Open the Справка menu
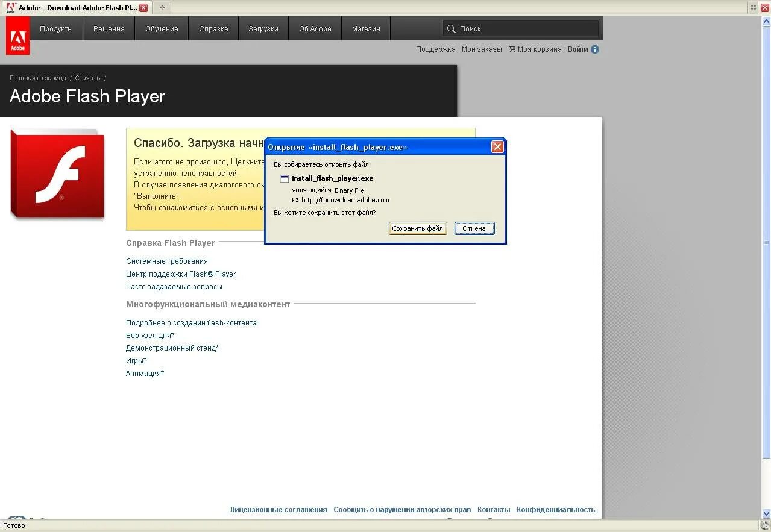 point(213,28)
